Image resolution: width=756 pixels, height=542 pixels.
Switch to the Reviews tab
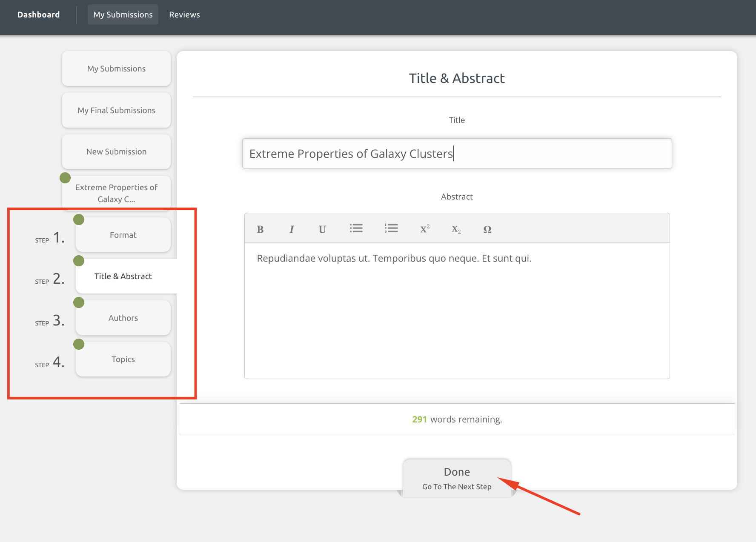184,14
